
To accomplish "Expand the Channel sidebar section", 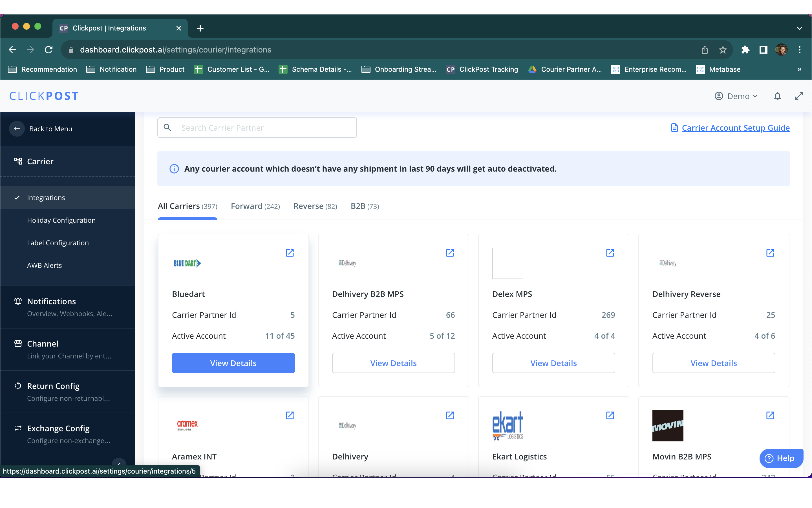I will [x=68, y=349].
